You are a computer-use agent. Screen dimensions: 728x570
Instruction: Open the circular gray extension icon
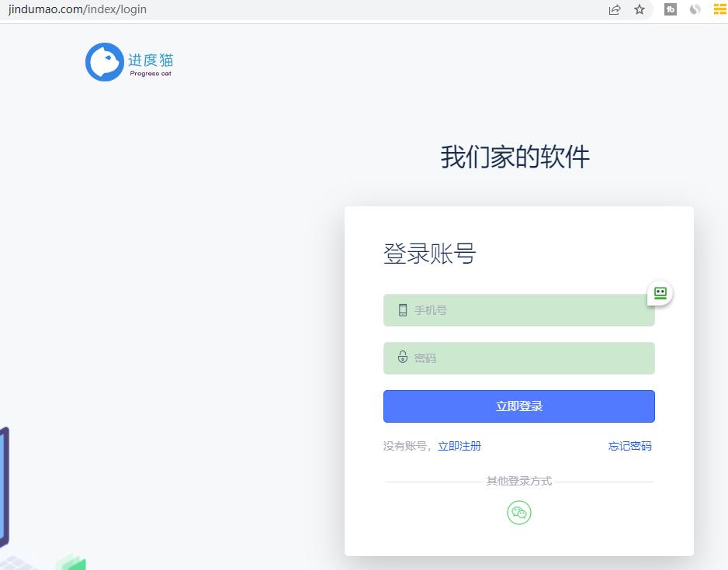[x=695, y=9]
